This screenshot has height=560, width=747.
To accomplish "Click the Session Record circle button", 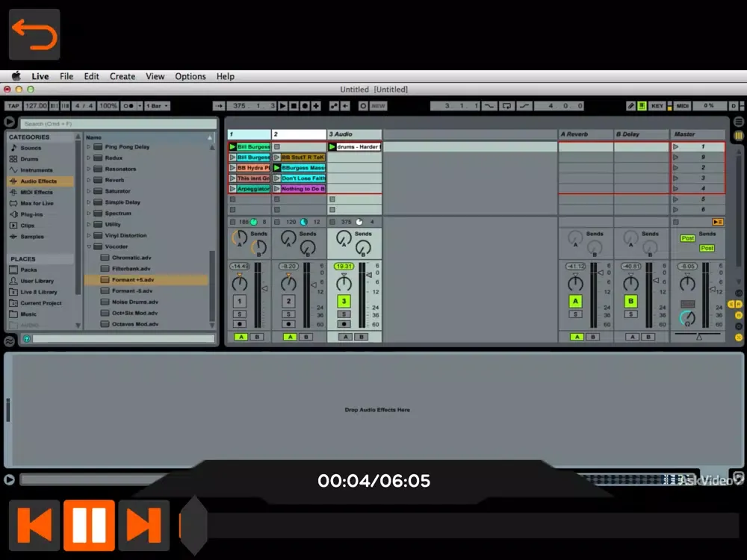I will [363, 106].
